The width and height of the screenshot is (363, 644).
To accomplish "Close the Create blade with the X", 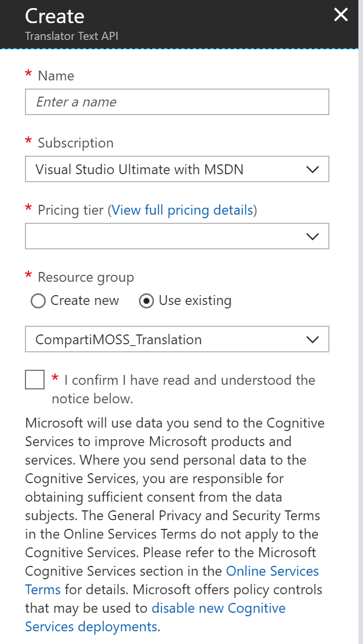I will [x=341, y=15].
